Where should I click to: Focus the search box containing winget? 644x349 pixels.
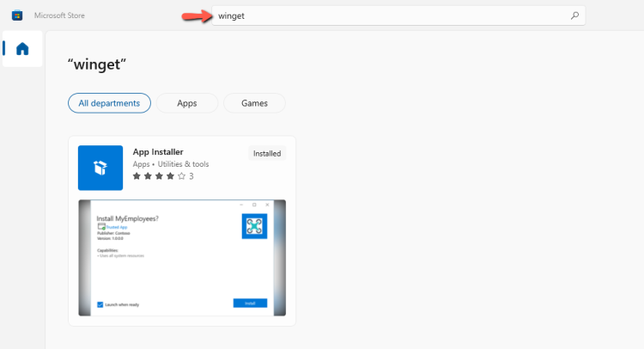click(x=386, y=15)
